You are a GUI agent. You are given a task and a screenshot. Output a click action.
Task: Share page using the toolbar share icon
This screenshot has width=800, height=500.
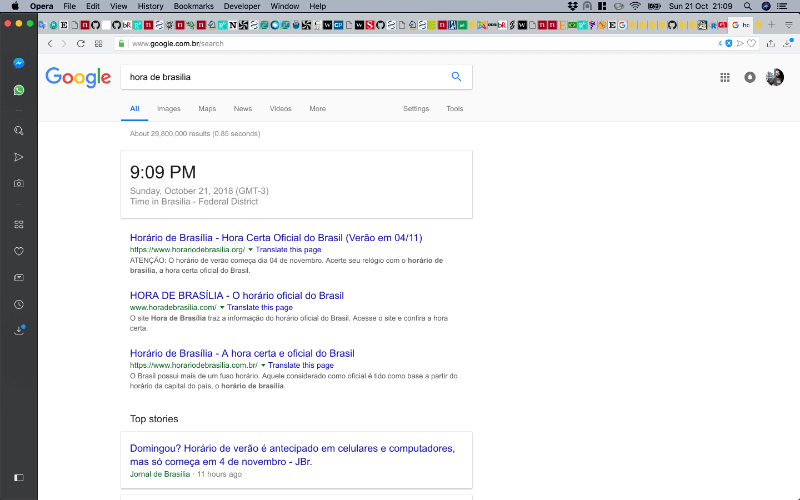771,43
